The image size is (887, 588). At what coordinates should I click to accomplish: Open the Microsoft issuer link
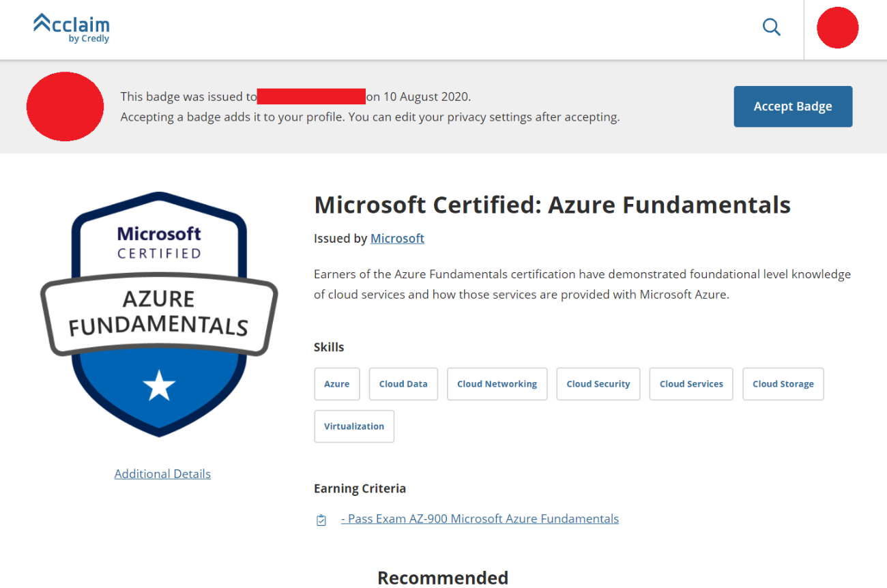[397, 238]
